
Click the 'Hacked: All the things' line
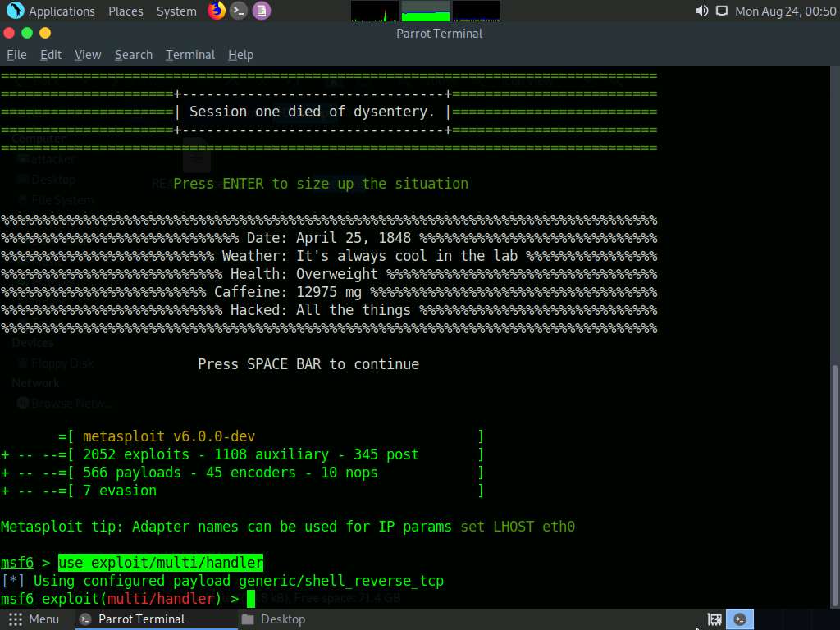[x=321, y=310]
